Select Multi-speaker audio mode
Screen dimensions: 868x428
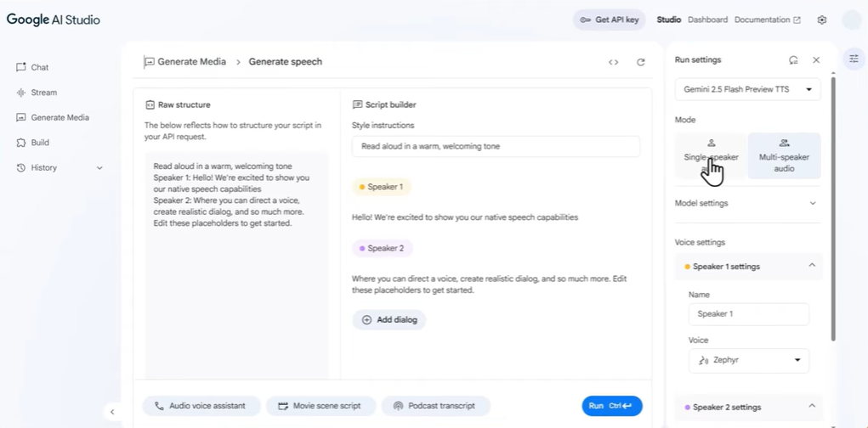point(785,156)
